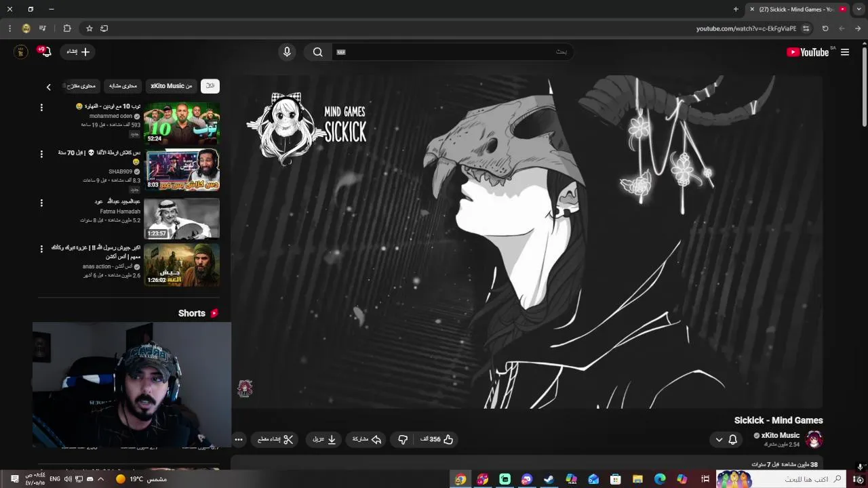Screen dimensions: 868x488
Task: Open the 1:26:02 anas action video thumbnail
Action: (x=182, y=265)
